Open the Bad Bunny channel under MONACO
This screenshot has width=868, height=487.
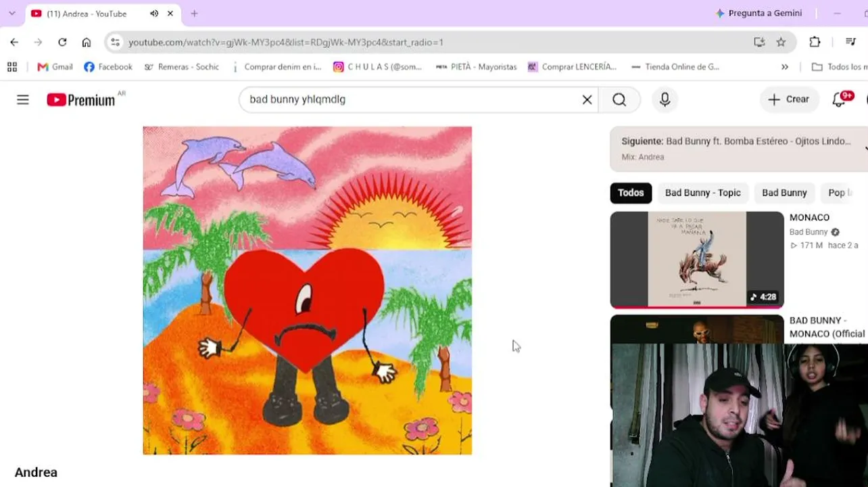[809, 232]
